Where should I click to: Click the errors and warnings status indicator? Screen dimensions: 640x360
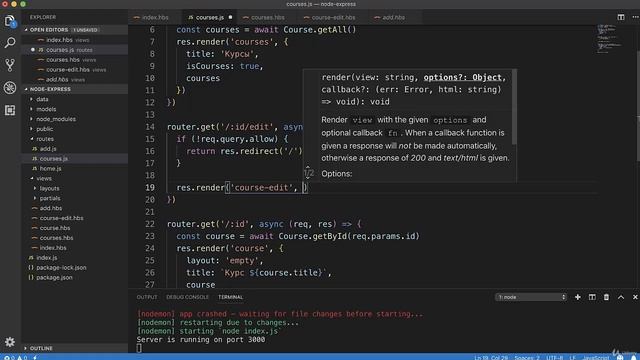click(16, 358)
